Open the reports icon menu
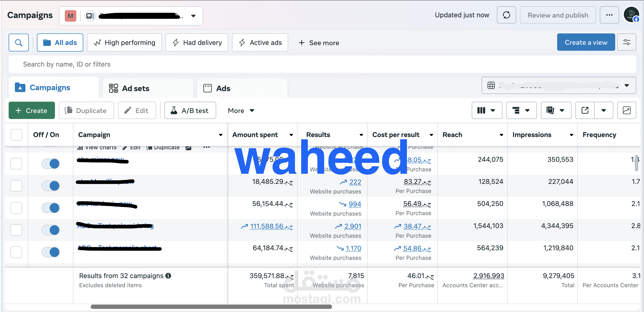 coord(555,110)
